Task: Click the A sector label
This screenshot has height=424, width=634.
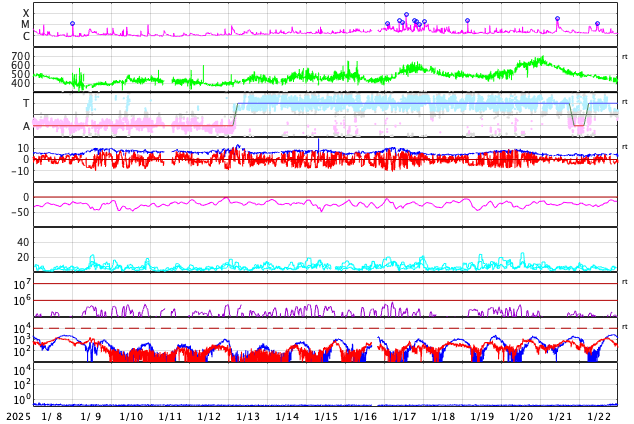Action: tap(26, 127)
